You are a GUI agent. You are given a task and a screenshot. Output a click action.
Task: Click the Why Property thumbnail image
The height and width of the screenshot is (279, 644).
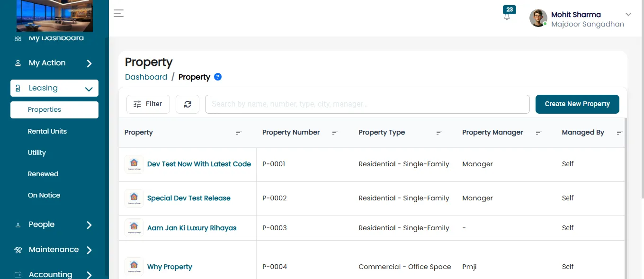(x=134, y=267)
